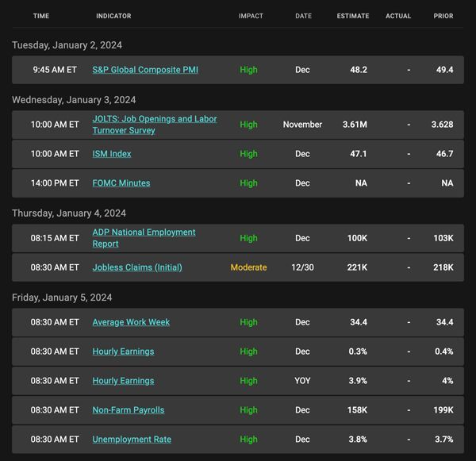The image size is (476, 461).
Task: Open the FOMC Minutes link
Action: click(121, 183)
